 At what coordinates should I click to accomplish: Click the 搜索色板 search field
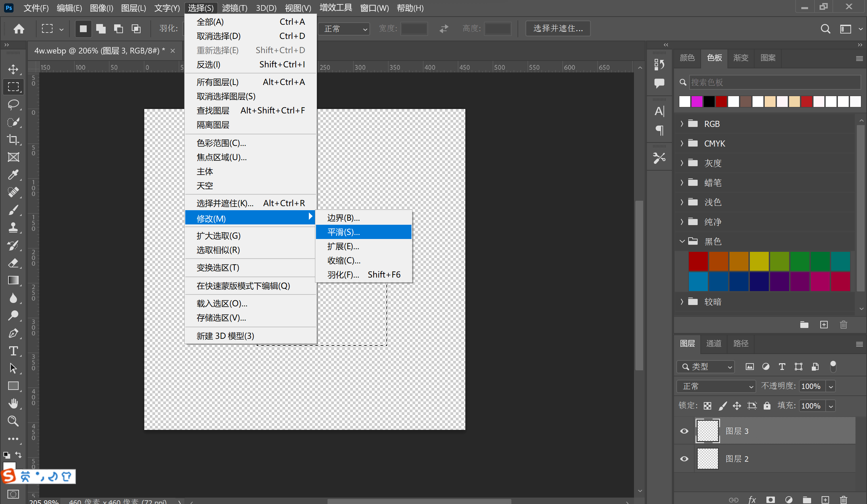tap(774, 83)
